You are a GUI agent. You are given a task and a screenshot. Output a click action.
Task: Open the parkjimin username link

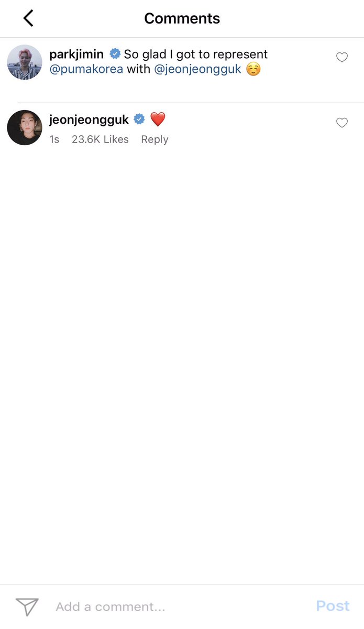pos(76,54)
